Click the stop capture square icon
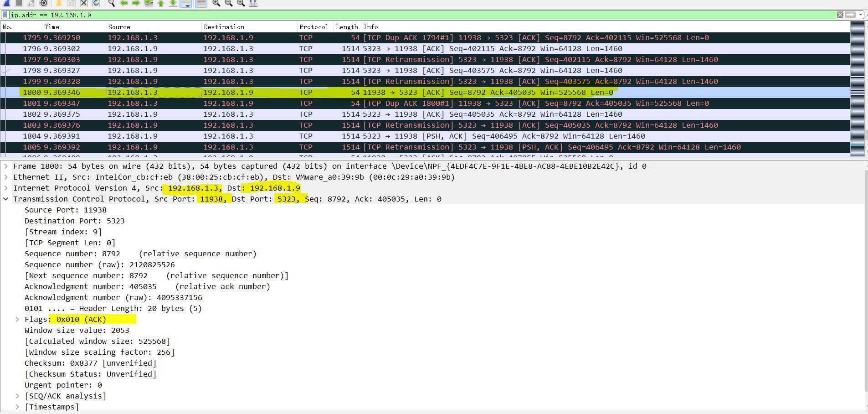 pos(19,3)
